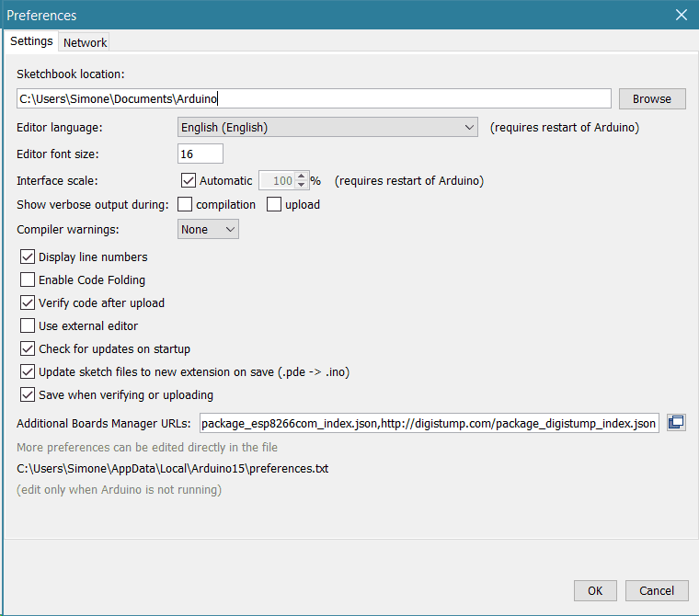Open the preferences.txt file path link
Screen dimensions: 699x616
point(173,469)
